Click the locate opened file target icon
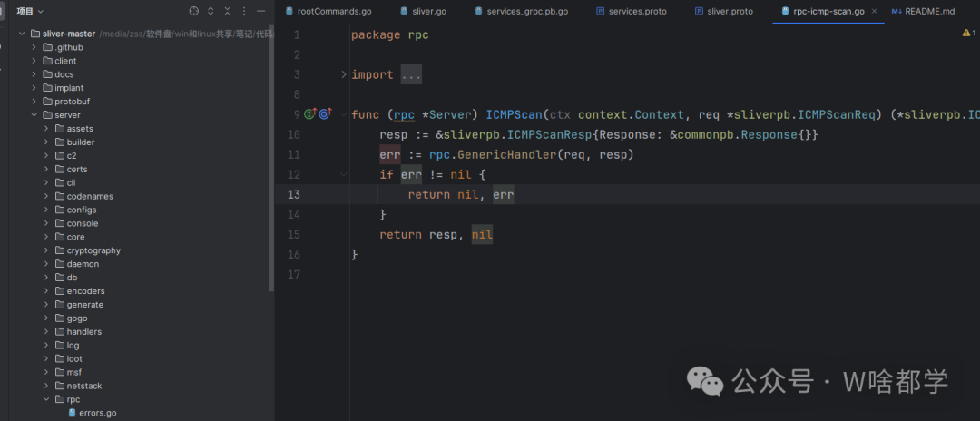 [193, 11]
